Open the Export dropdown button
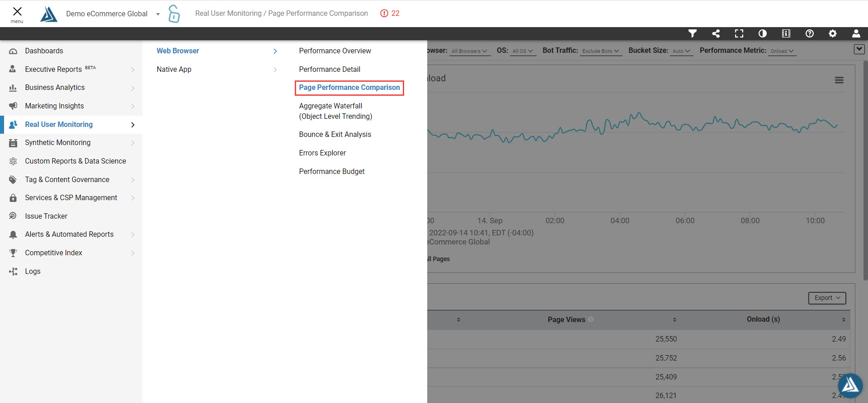868x403 pixels. [827, 298]
